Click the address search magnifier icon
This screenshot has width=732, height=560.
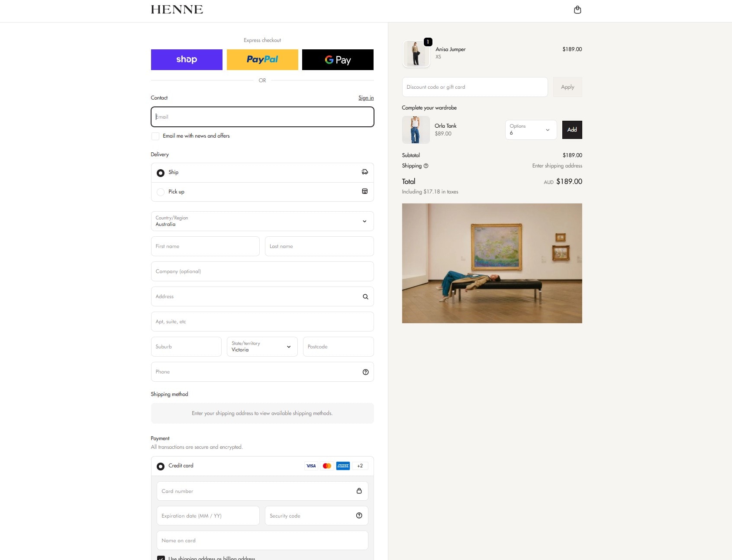click(x=365, y=297)
